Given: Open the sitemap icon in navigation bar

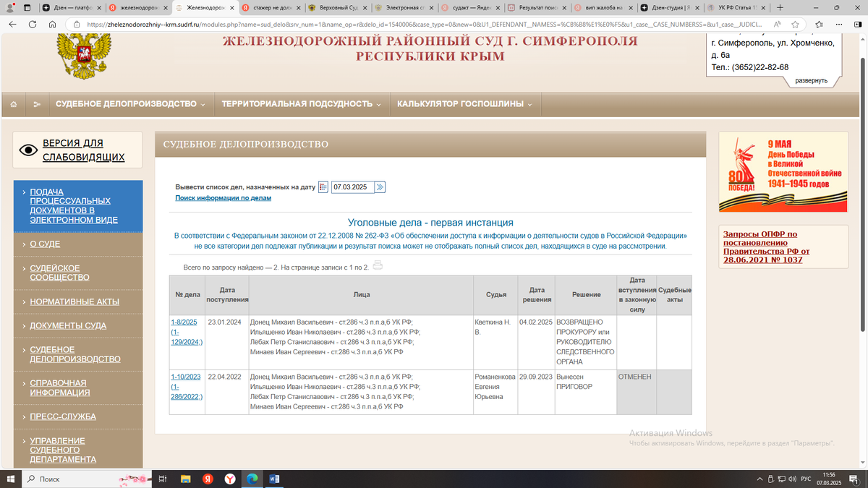Looking at the screenshot, I should coord(38,104).
